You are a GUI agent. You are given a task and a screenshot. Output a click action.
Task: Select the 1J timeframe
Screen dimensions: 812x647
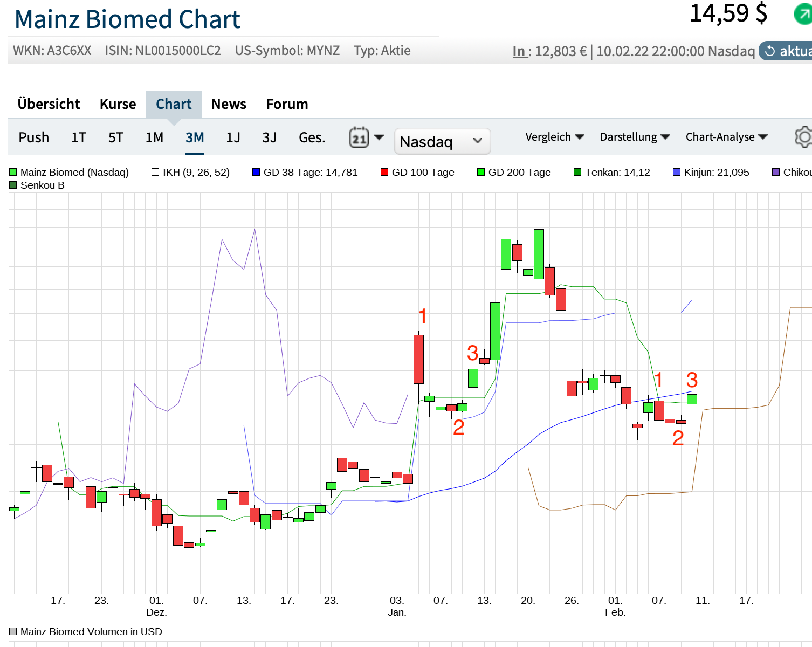233,137
